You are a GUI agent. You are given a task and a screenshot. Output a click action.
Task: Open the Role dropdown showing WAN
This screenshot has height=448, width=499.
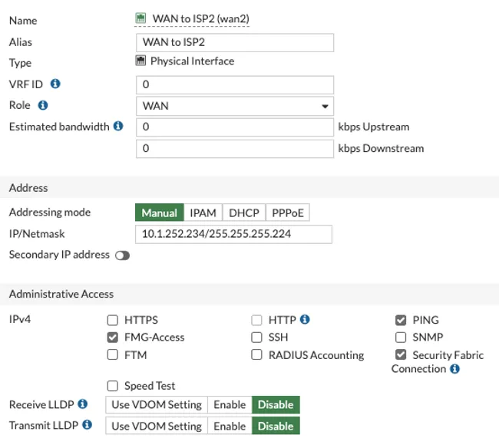[x=235, y=106]
